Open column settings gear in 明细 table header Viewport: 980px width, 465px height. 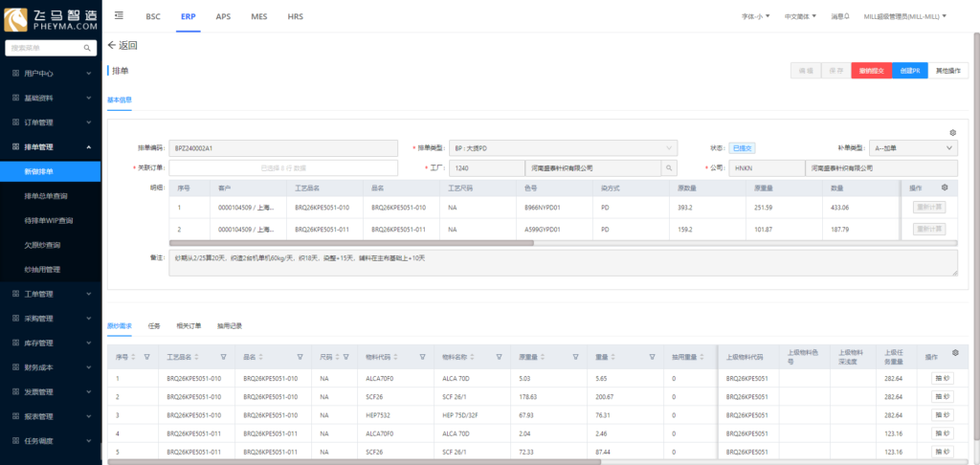[945, 188]
